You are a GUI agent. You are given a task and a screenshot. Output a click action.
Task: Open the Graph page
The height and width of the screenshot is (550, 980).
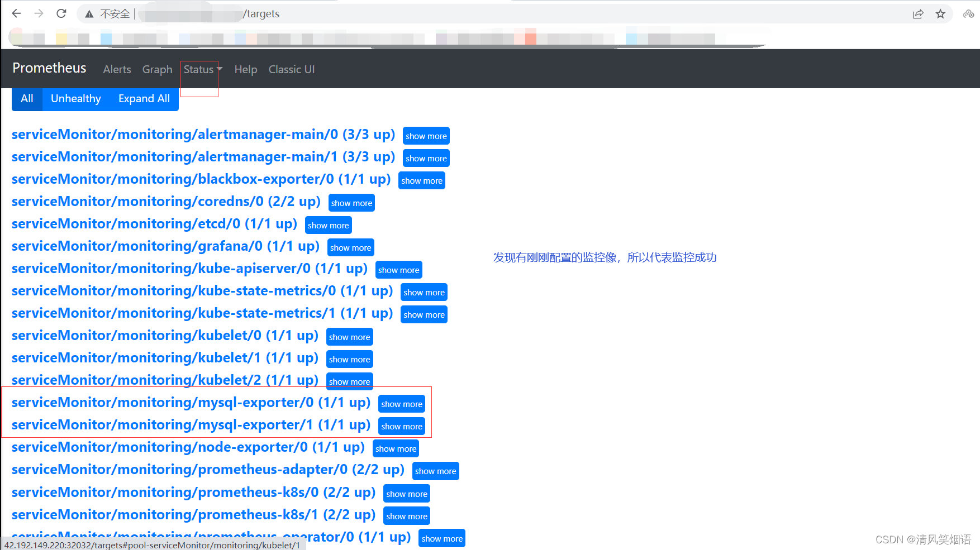pyautogui.click(x=157, y=69)
